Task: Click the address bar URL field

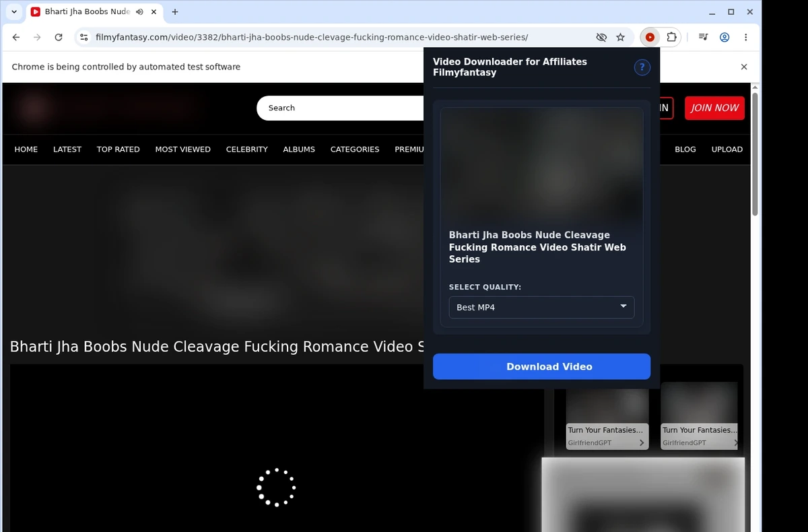Action: click(x=312, y=38)
